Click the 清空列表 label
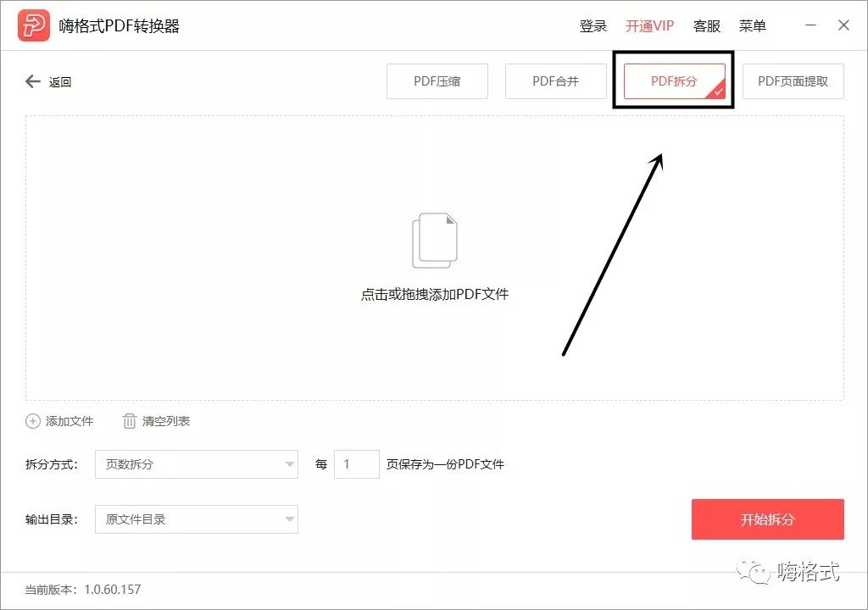 coord(166,421)
